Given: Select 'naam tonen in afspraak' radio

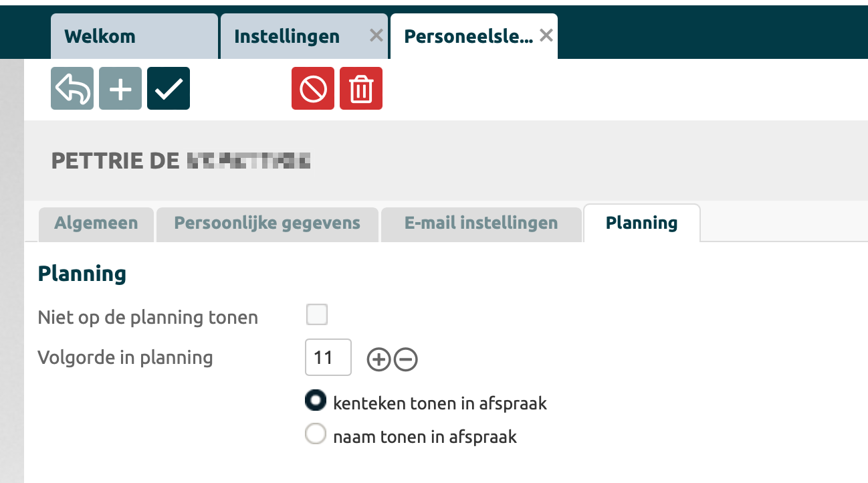Looking at the screenshot, I should 316,435.
